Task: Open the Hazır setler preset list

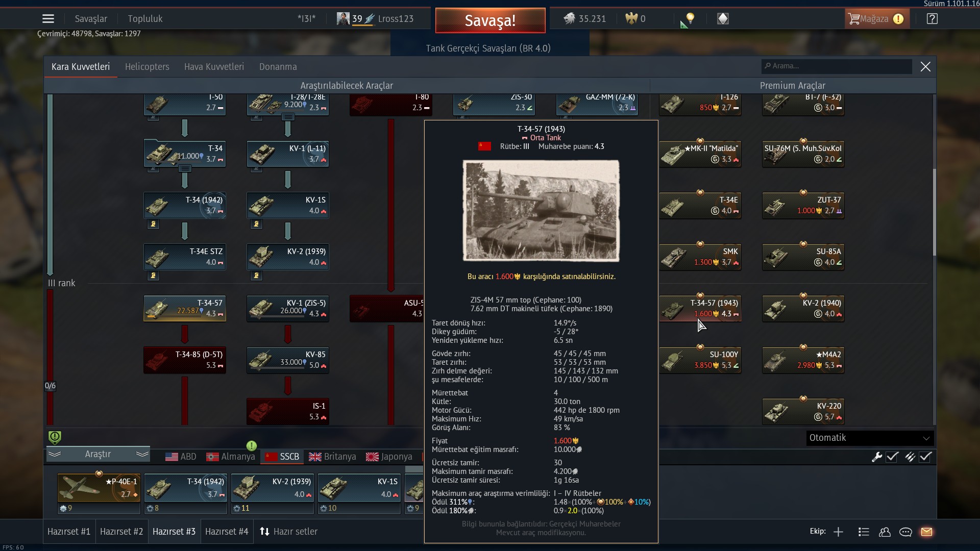Action: pos(289,532)
